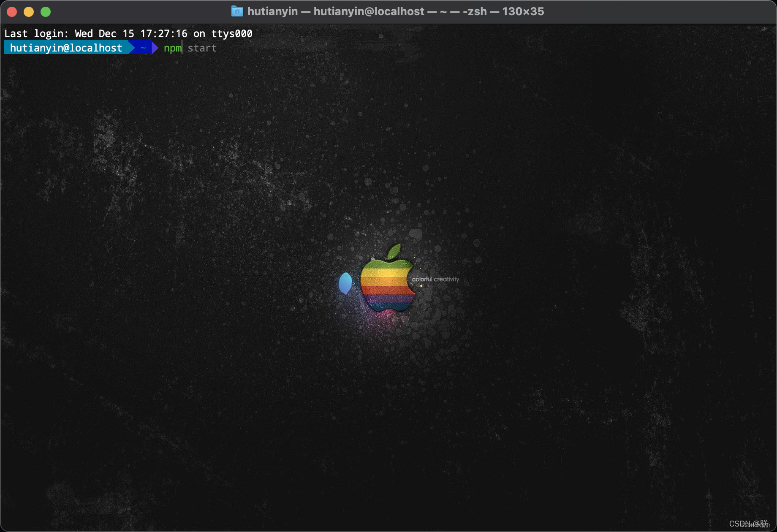Image resolution: width=777 pixels, height=532 pixels.
Task: Click the greyed 'start' autosuggestion text
Action: [202, 48]
